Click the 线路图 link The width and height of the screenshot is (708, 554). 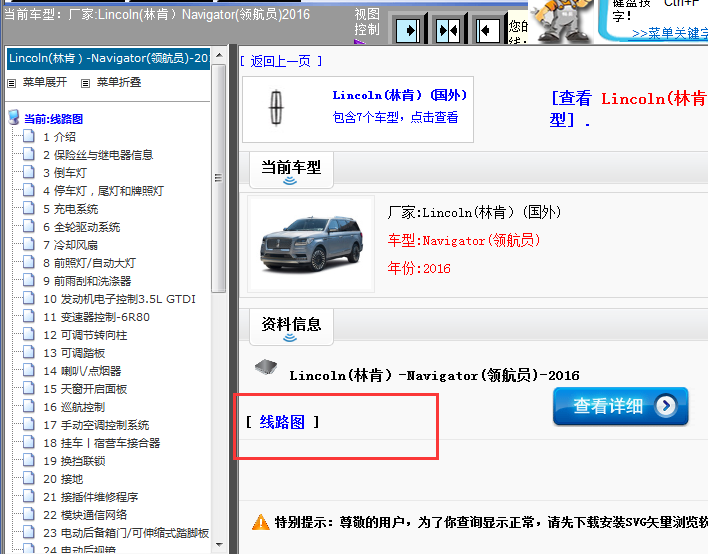[x=282, y=422]
